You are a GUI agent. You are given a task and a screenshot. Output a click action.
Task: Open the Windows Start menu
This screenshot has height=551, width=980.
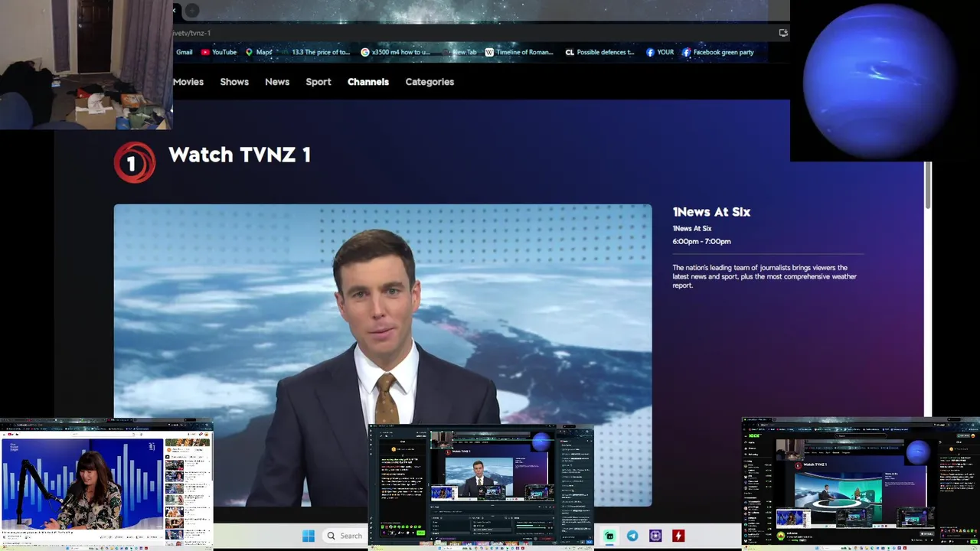coord(308,536)
